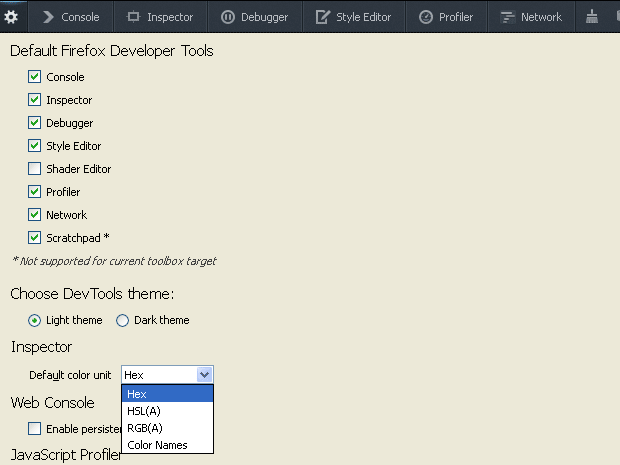This screenshot has width=620, height=465.
Task: Uncheck the Inspector tool checkbox
Action: coord(34,100)
